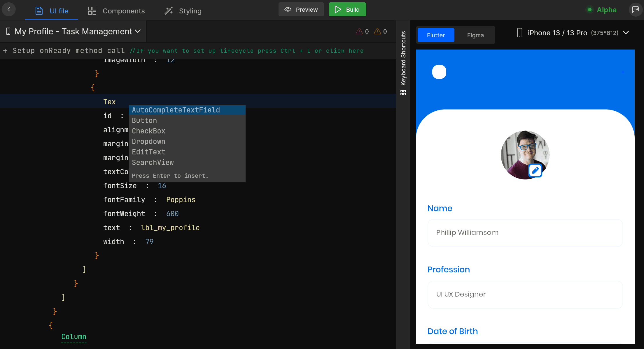Click the back arrow button

coord(9,10)
